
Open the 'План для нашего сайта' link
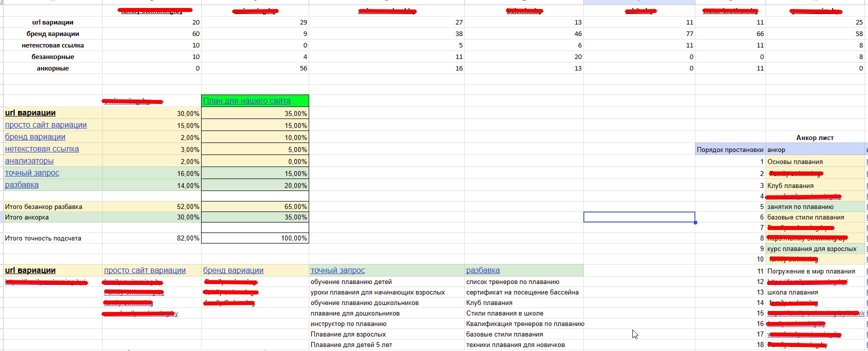click(x=247, y=101)
